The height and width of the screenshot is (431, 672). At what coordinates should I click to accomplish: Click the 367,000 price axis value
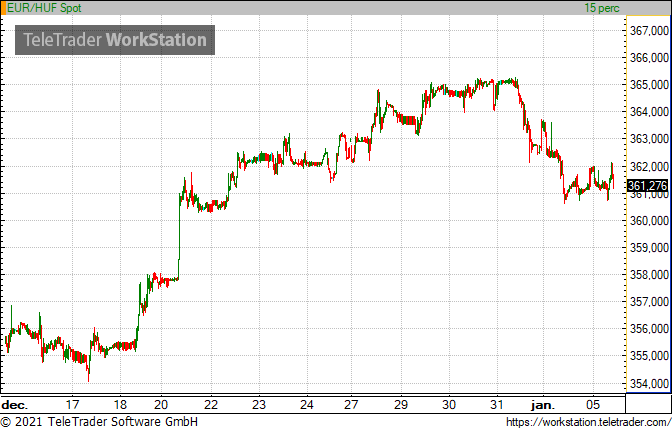tap(649, 30)
